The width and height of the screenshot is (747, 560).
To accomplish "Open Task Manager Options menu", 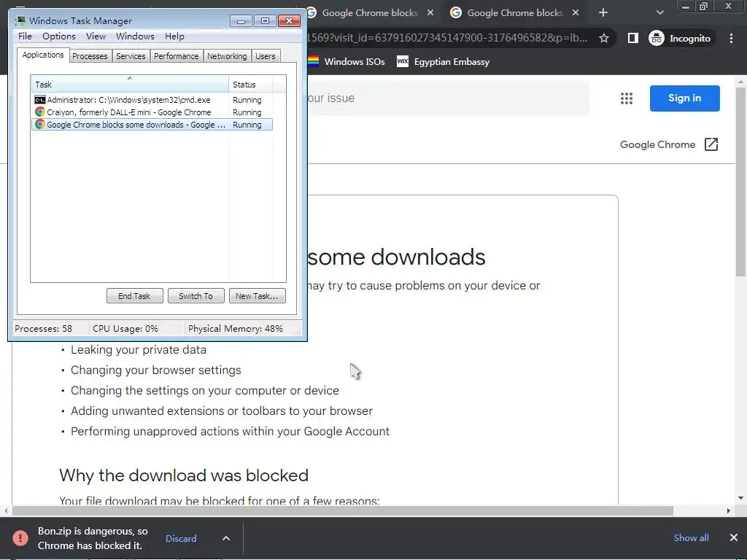I will pyautogui.click(x=59, y=36).
